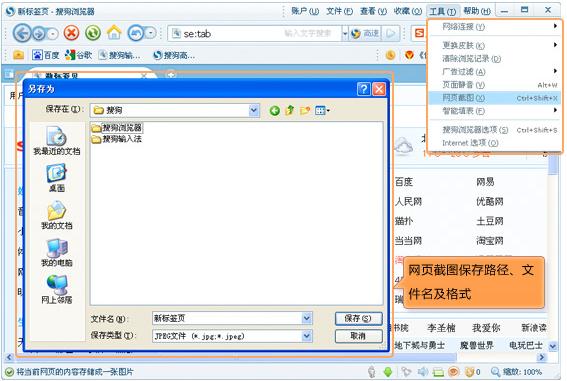Open the 工具 menu
The width and height of the screenshot is (567, 381).
pos(443,11)
